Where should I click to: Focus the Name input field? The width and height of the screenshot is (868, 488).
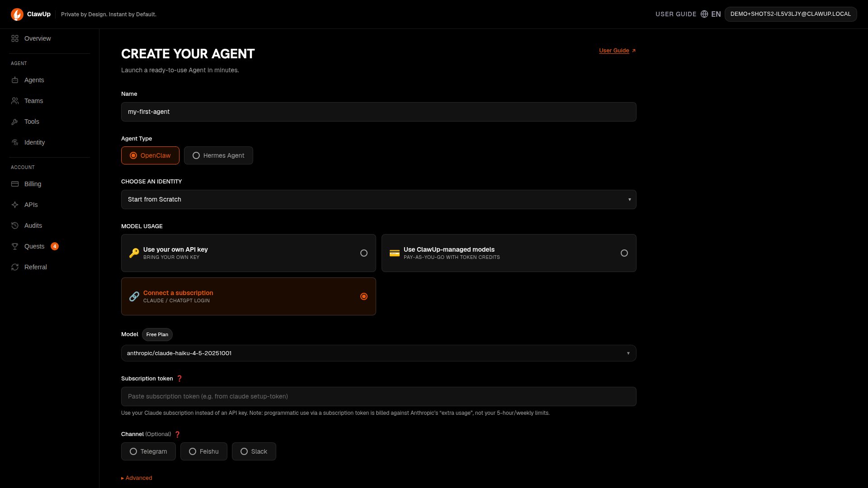tap(379, 112)
